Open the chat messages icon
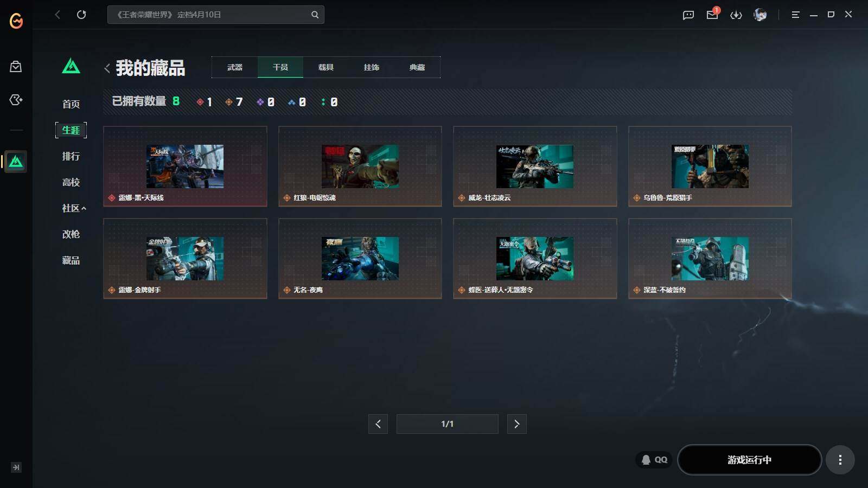This screenshot has width=868, height=488. click(x=688, y=15)
